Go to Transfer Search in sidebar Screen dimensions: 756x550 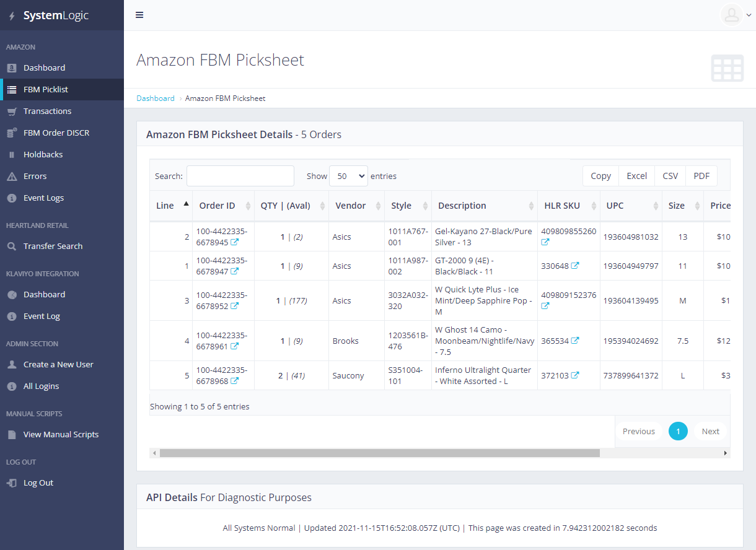click(53, 246)
